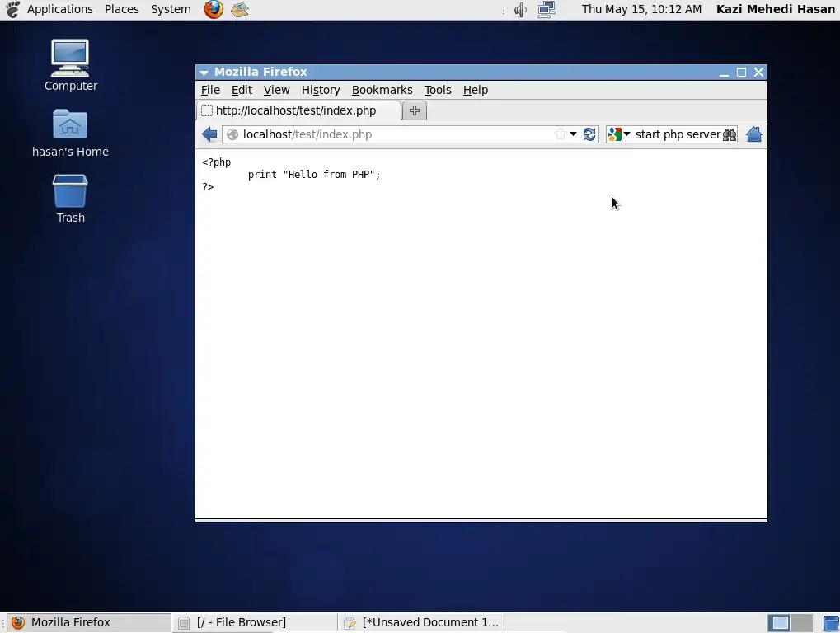Reload the page with the refresh icon
This screenshot has width=840, height=633.
(589, 134)
